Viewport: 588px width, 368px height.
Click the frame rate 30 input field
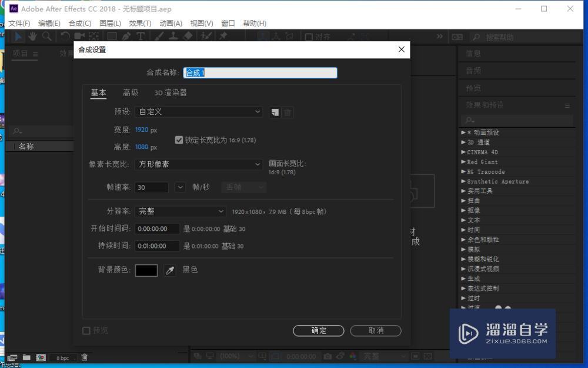click(152, 187)
